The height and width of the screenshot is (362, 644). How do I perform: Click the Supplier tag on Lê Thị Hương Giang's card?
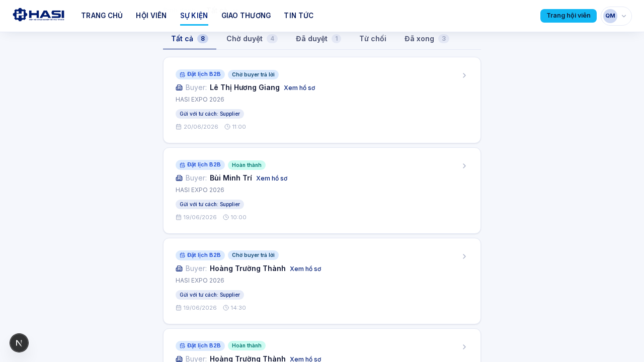point(210,114)
